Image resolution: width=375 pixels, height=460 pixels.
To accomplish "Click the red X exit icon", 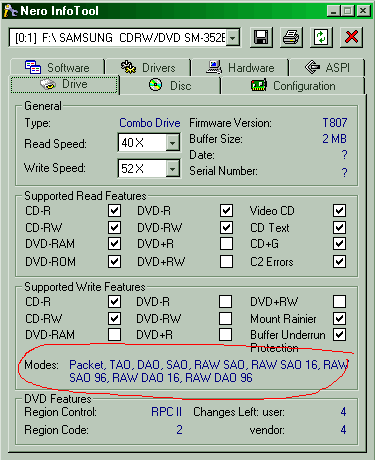I will point(351,37).
